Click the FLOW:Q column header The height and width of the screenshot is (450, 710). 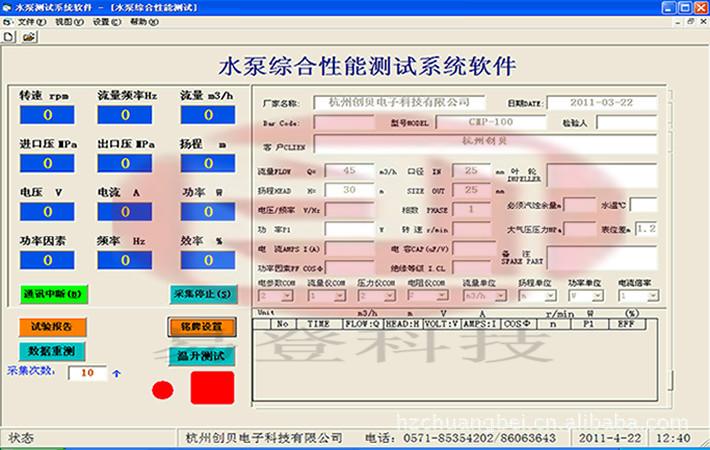tap(362, 324)
